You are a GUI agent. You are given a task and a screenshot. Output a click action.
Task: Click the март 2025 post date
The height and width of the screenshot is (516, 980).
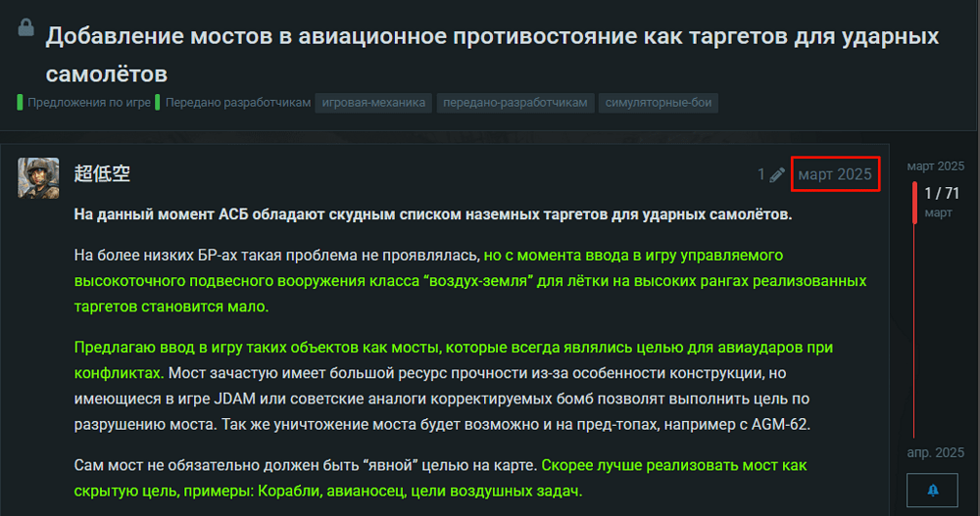click(x=835, y=174)
